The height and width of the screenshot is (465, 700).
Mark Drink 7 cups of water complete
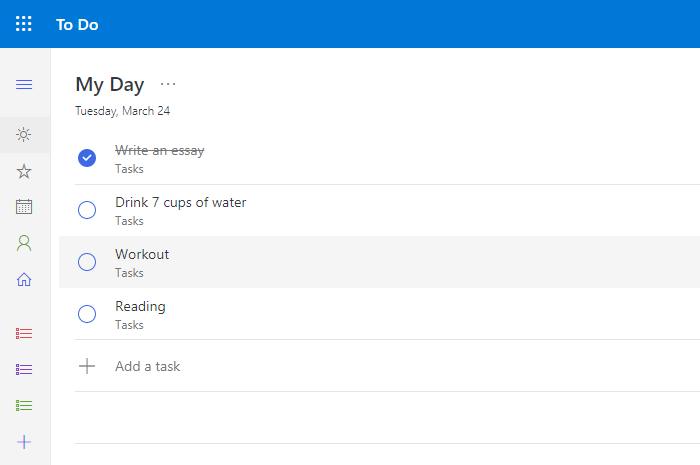pyautogui.click(x=87, y=210)
